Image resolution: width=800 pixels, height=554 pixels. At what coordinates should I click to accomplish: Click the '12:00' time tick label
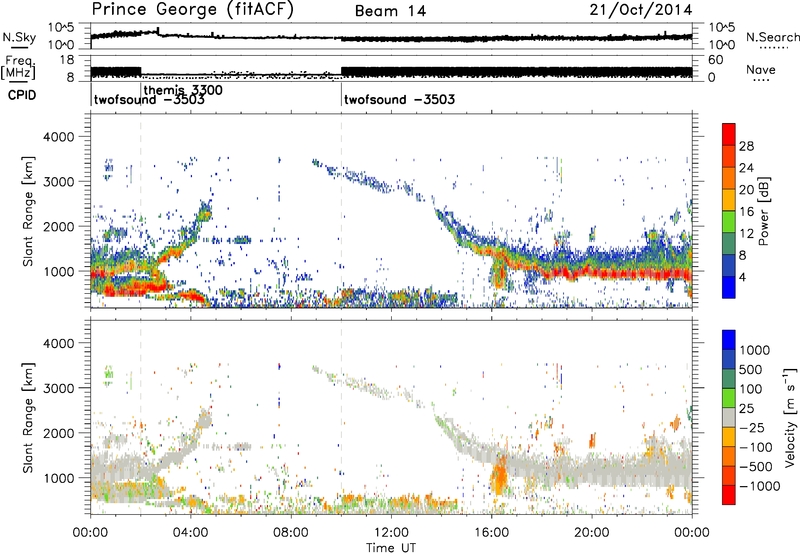click(x=391, y=533)
